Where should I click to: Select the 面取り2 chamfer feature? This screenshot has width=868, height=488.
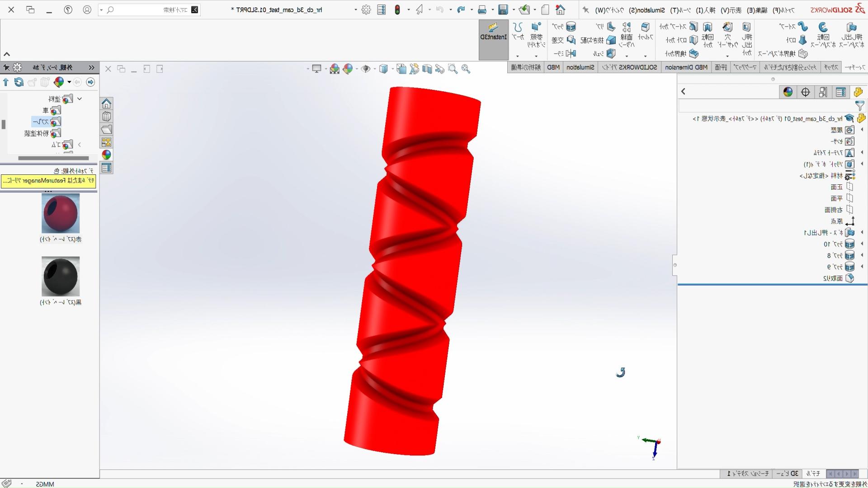(839, 278)
